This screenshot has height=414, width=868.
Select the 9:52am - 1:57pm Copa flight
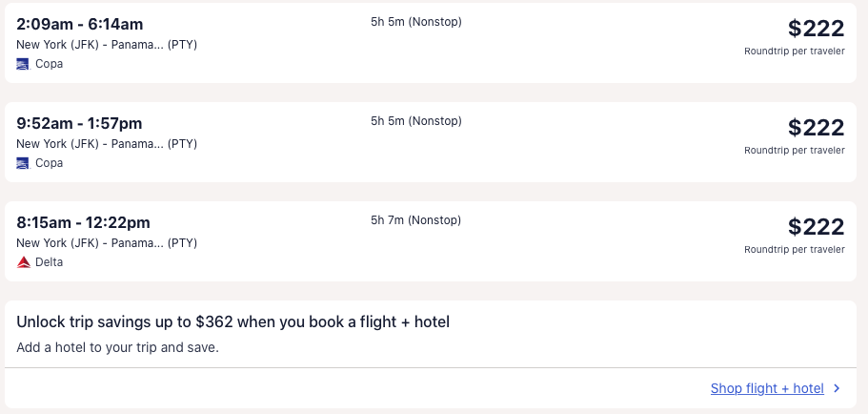[x=80, y=123]
